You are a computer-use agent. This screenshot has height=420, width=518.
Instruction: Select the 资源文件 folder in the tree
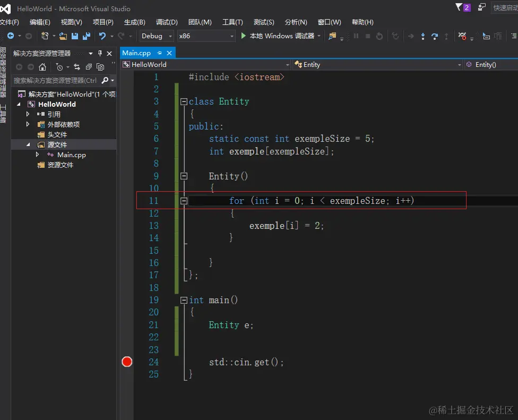point(60,165)
